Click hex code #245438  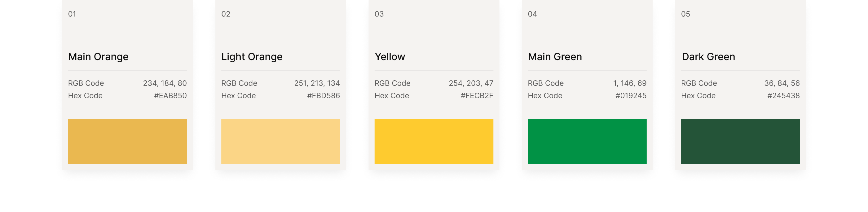point(783,96)
